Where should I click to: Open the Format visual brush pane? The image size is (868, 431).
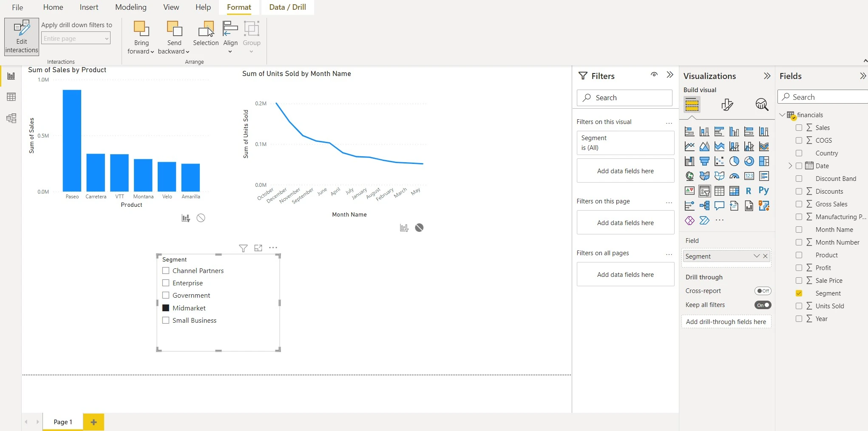727,104
